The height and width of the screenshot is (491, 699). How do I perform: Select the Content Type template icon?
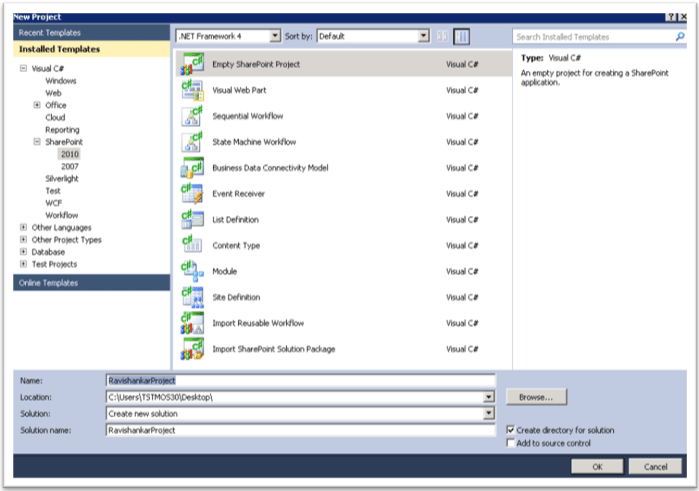(x=192, y=245)
